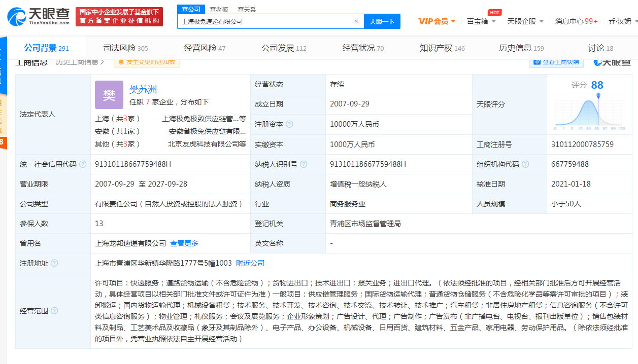Click the 营业期限 date range value

point(141,184)
